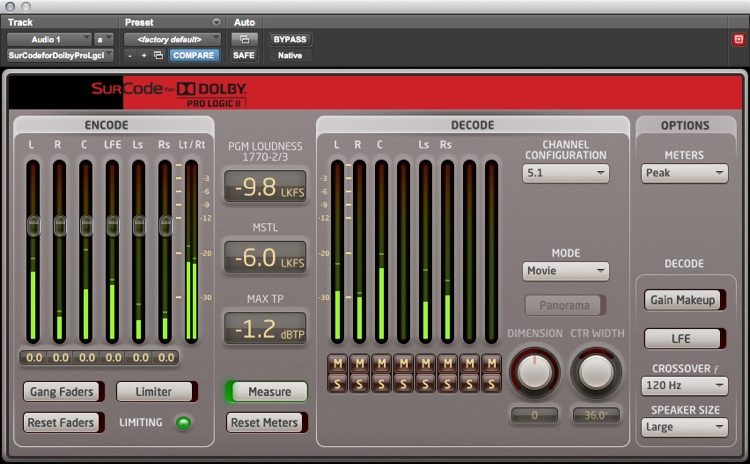Solo the decode L channel
This screenshot has height=464, width=750.
[338, 384]
